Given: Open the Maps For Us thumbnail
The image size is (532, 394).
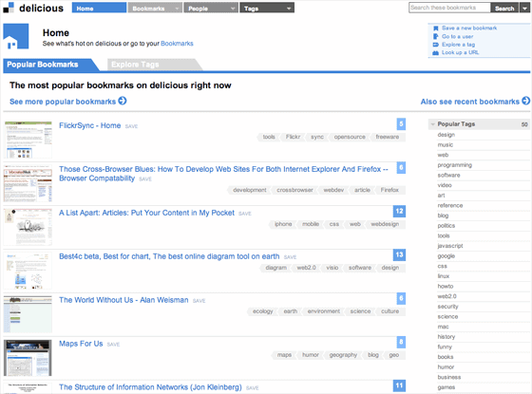Looking at the screenshot, I should click(x=28, y=358).
